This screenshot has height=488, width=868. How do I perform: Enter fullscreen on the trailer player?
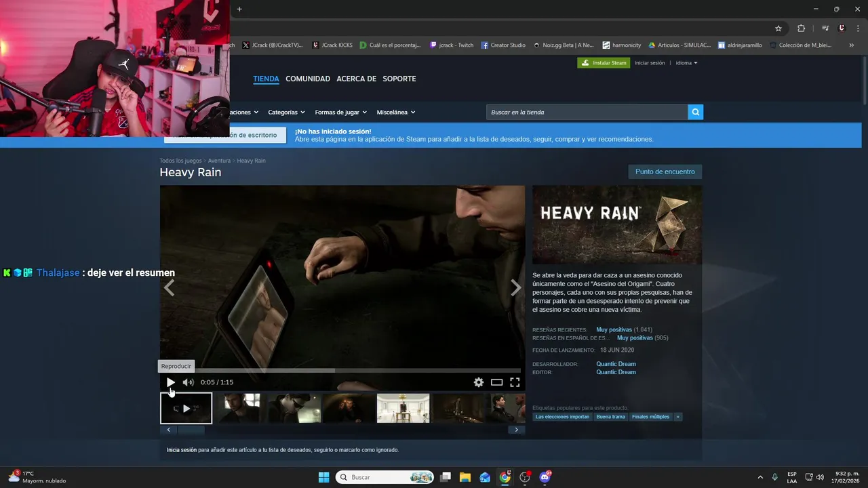tap(515, 382)
